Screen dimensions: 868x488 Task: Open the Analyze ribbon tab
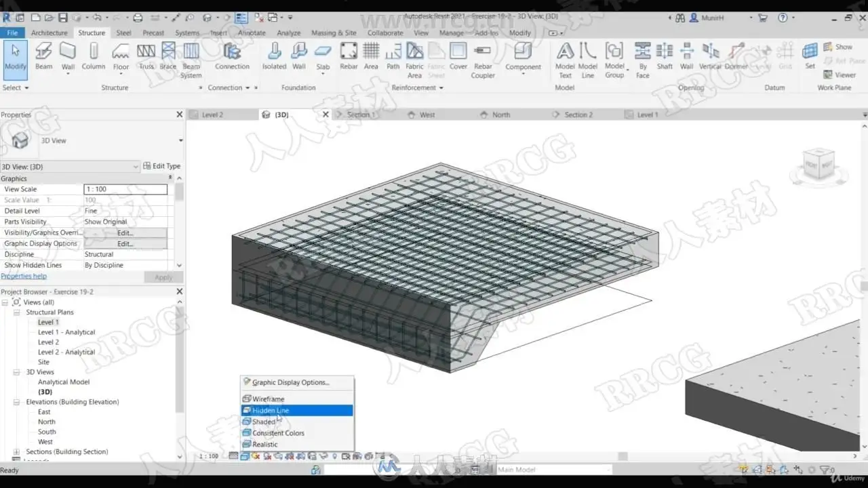pos(288,33)
